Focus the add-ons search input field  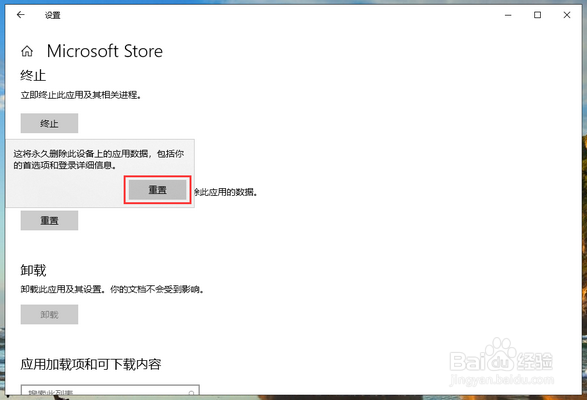[x=110, y=390]
